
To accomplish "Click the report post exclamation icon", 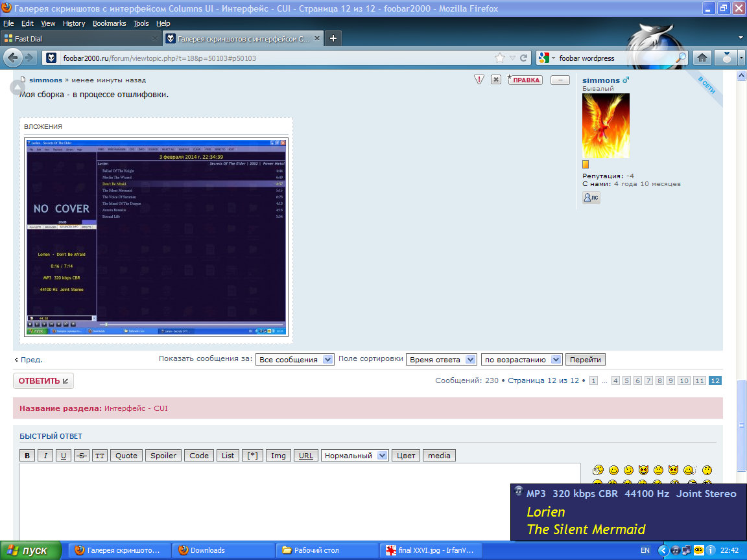I will [479, 80].
